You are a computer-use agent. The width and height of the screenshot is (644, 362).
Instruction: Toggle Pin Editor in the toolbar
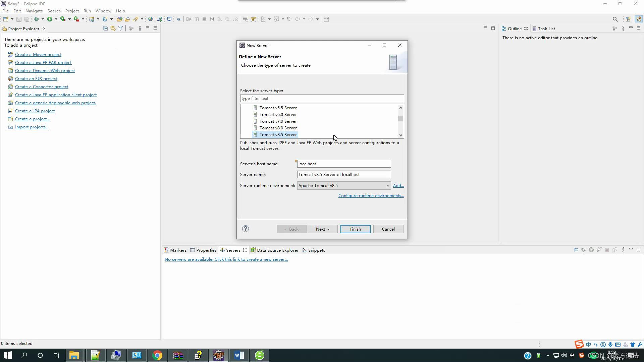[326, 19]
